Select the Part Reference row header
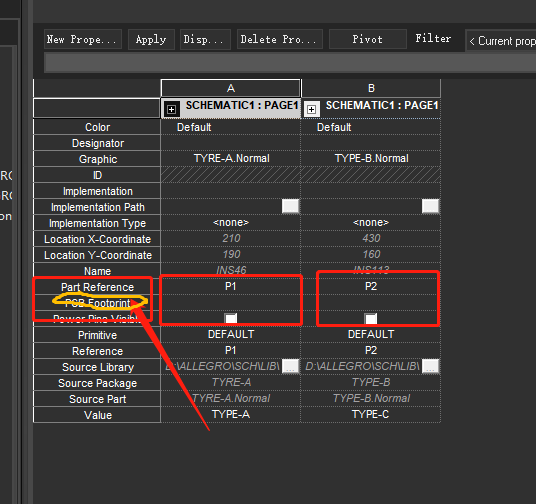The image size is (536, 504). click(97, 287)
